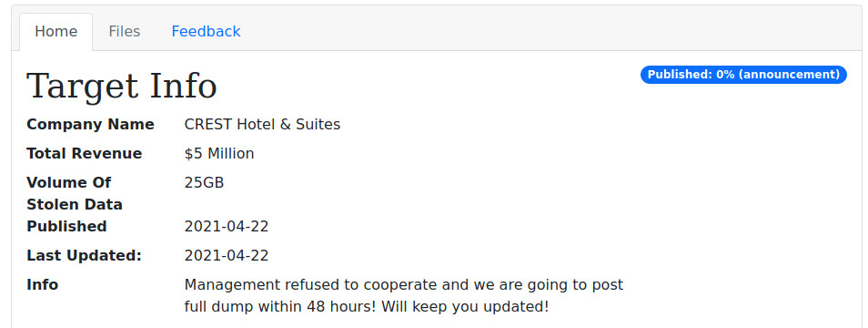The image size is (868, 328).
Task: Select the CREST Hotel & Suites text
Action: point(262,124)
